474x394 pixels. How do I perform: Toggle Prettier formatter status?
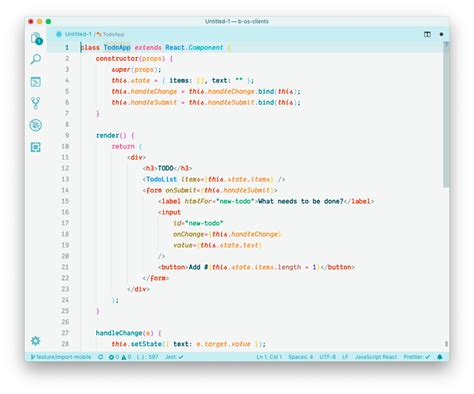(x=417, y=357)
